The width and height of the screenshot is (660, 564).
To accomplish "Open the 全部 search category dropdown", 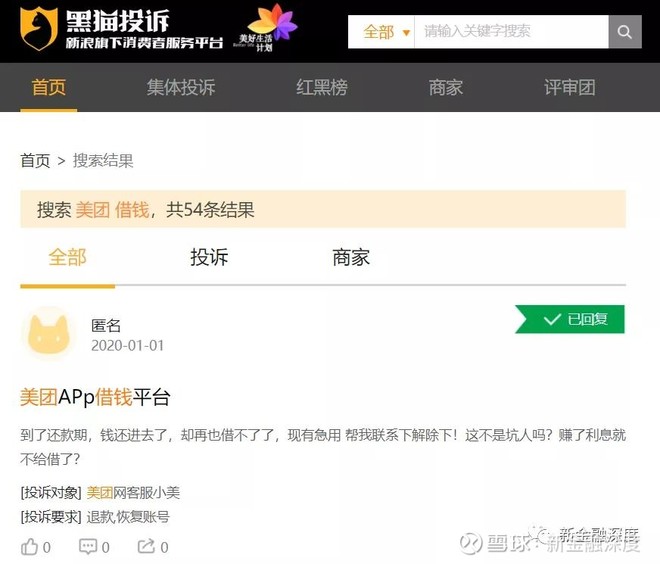I will pos(381,32).
